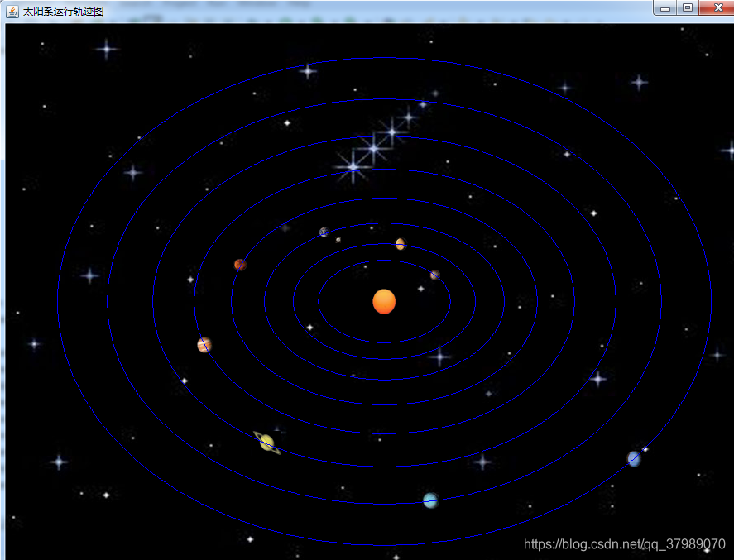Select the red planet Mars
734x560 pixels.
(240, 265)
